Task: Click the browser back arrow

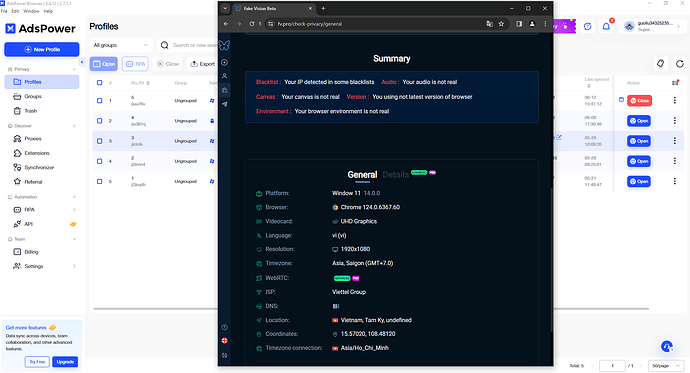Action: point(226,24)
